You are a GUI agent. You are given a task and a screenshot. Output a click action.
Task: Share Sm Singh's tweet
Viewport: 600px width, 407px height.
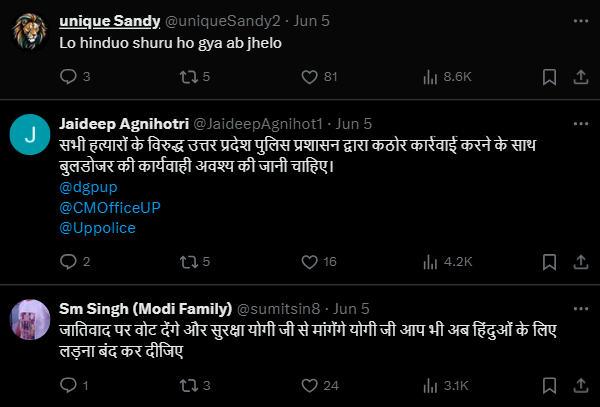(x=579, y=385)
